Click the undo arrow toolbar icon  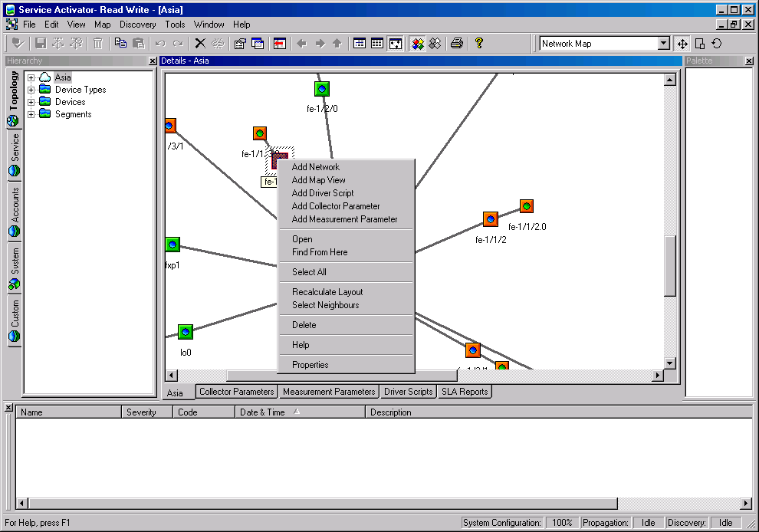click(x=161, y=44)
